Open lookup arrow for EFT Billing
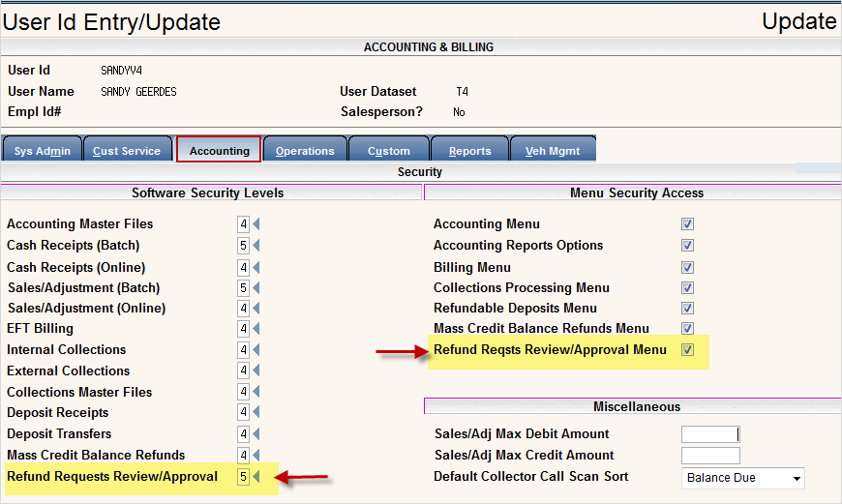This screenshot has width=842, height=504. pyautogui.click(x=256, y=329)
